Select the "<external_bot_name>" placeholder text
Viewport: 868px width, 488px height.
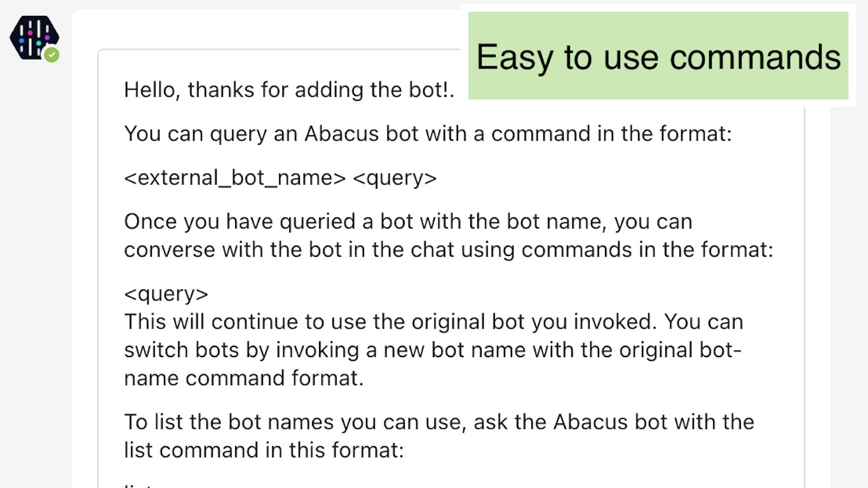click(234, 178)
